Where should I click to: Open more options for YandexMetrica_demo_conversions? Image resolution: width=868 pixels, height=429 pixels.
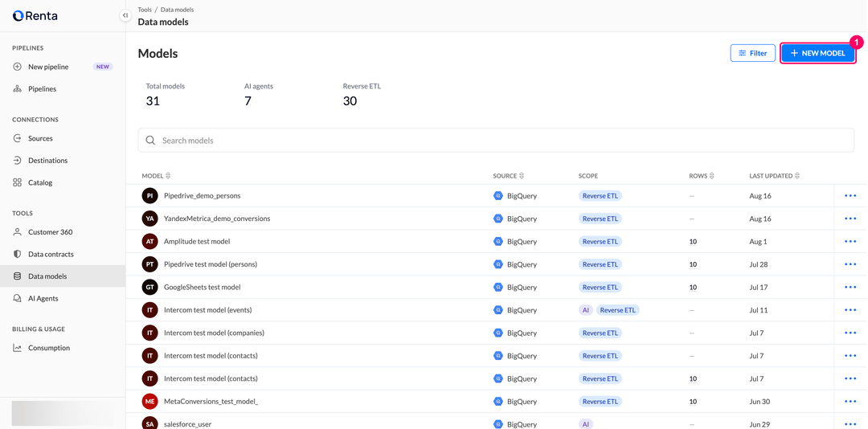850,219
